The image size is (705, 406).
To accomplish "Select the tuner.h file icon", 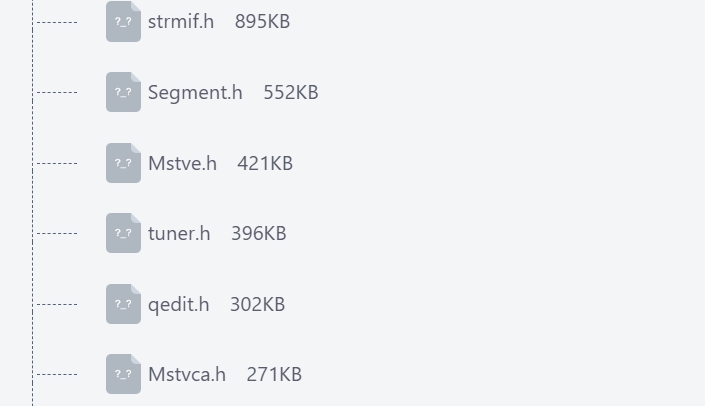I will pyautogui.click(x=123, y=233).
